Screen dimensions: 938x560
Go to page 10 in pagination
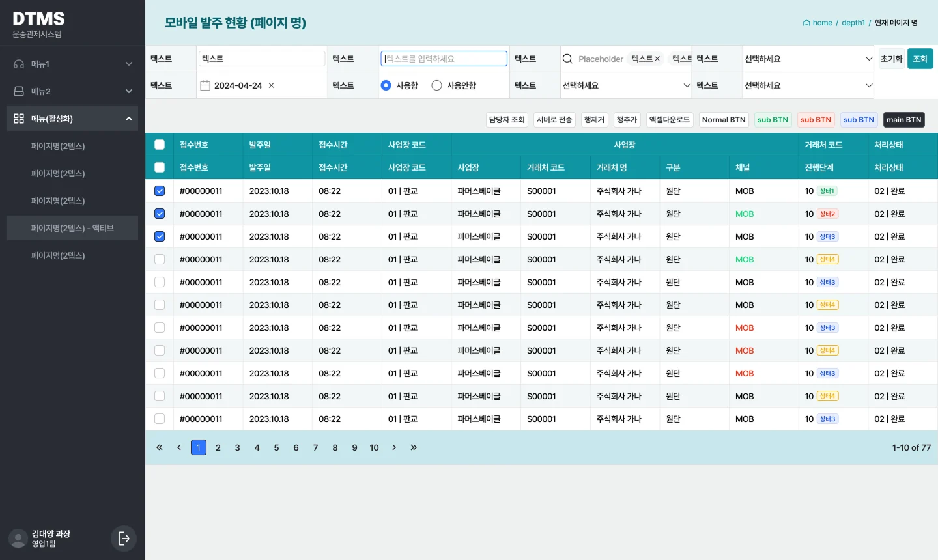(374, 447)
